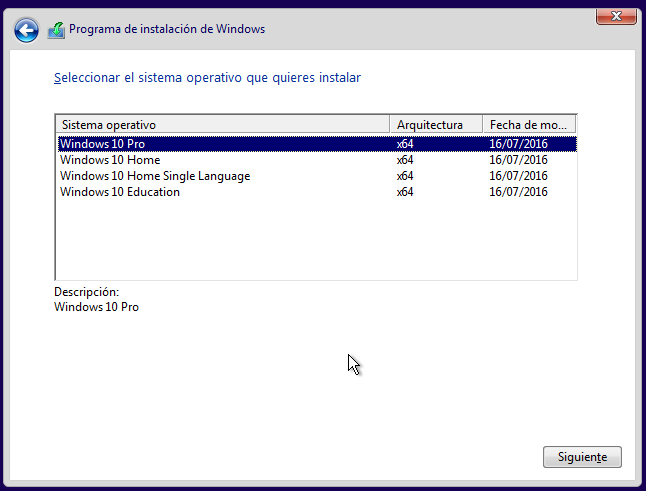Image resolution: width=646 pixels, height=491 pixels.
Task: Click the Siguiente button
Action: (582, 457)
